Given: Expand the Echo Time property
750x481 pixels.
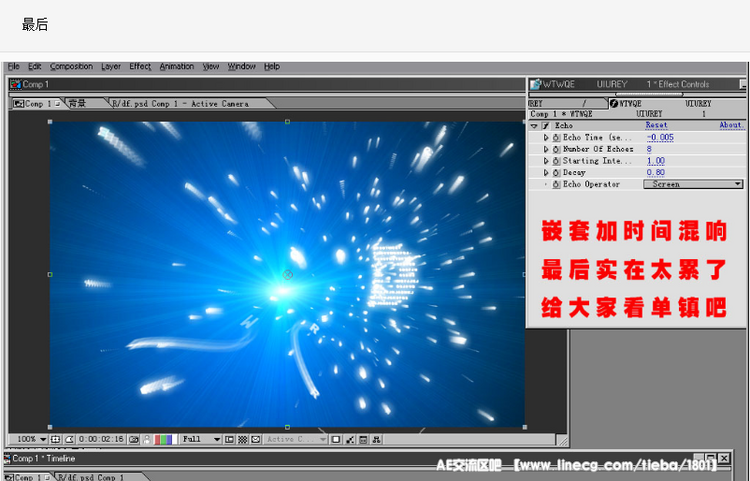Looking at the screenshot, I should click(x=546, y=138).
